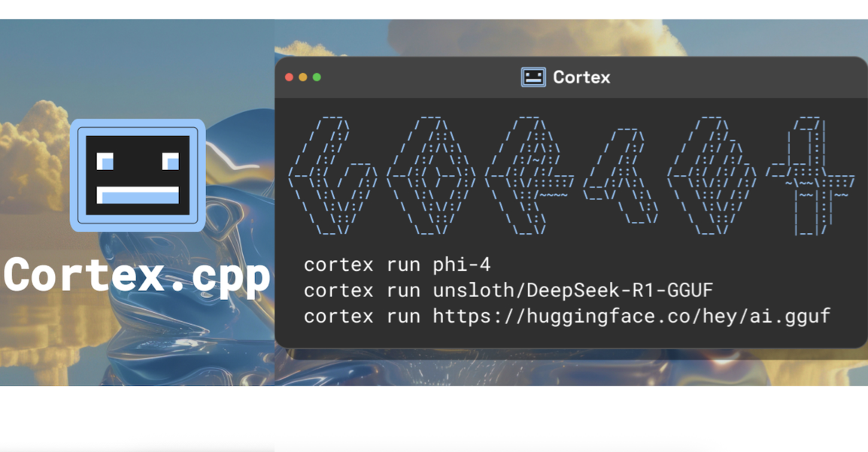
Task: Click the small Cortex icon in title bar
Action: [533, 77]
